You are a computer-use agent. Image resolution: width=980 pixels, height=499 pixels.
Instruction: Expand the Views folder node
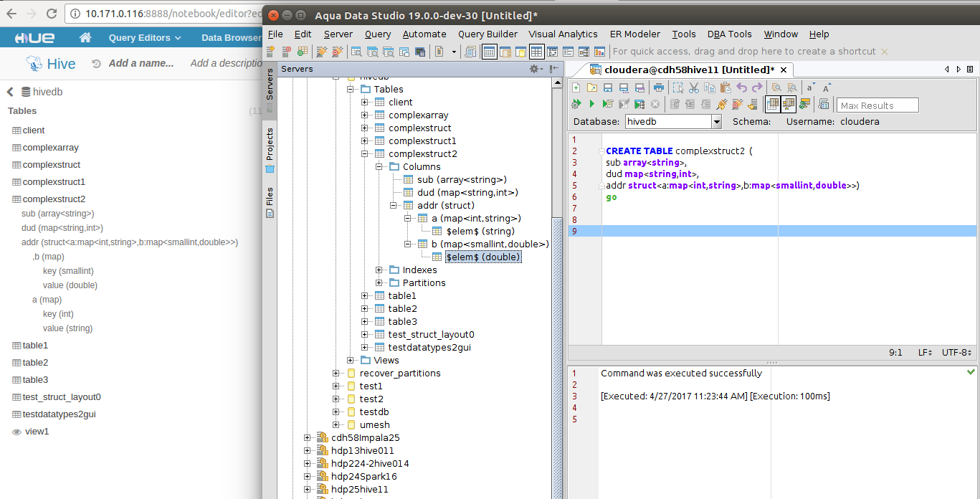(x=351, y=361)
